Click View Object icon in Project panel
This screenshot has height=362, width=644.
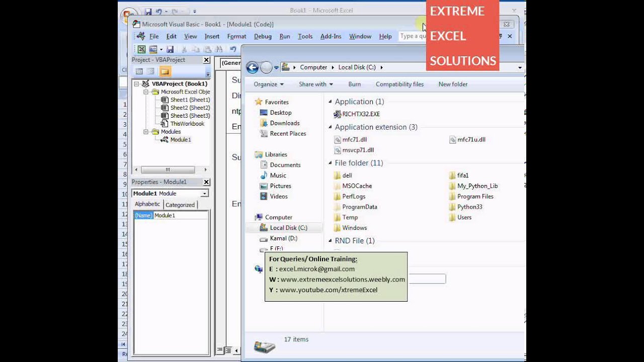(x=150, y=71)
